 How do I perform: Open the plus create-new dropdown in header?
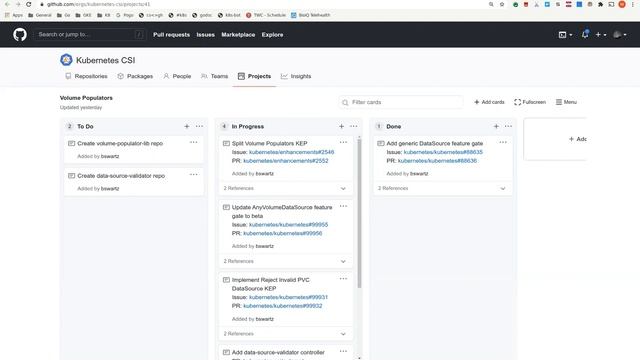click(600, 35)
